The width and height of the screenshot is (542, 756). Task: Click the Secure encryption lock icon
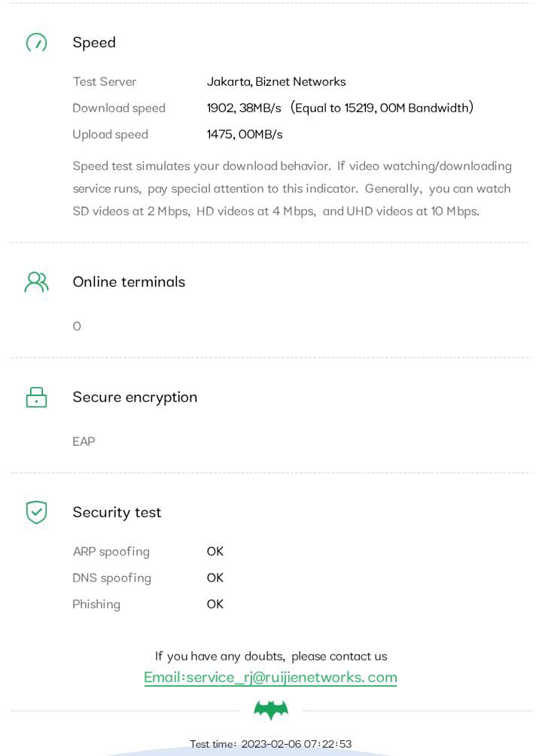point(36,397)
